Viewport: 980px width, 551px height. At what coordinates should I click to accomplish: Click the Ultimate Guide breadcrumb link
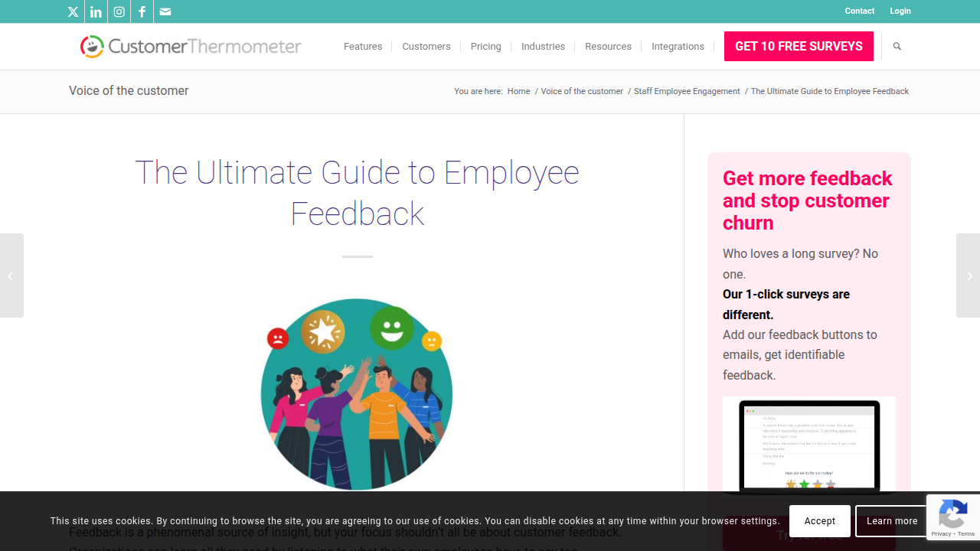point(830,91)
